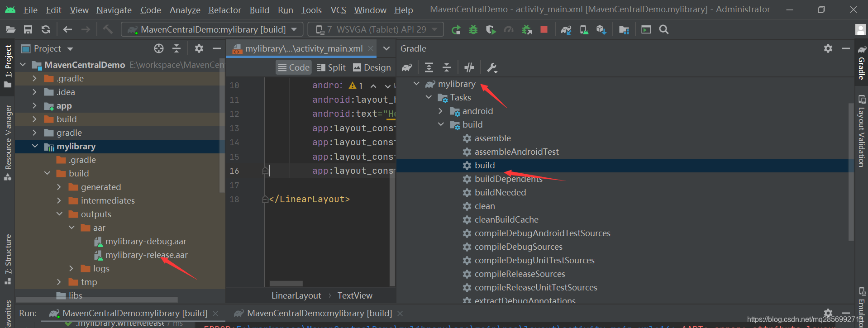The width and height of the screenshot is (868, 328).
Task: Select the clean Gradle task
Action: point(485,206)
